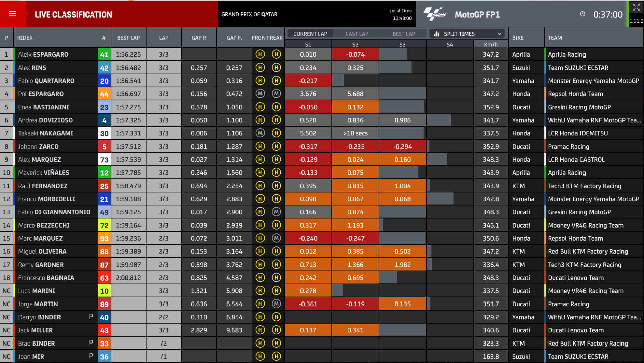Click Aleix Espargaro's green number 41 badge
The image size is (644, 363).
click(x=104, y=54)
